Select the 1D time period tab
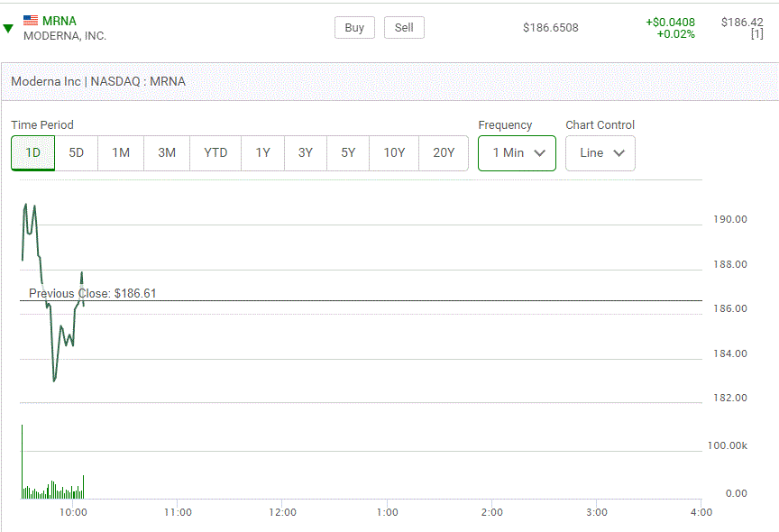The height and width of the screenshot is (532, 779). tap(32, 152)
